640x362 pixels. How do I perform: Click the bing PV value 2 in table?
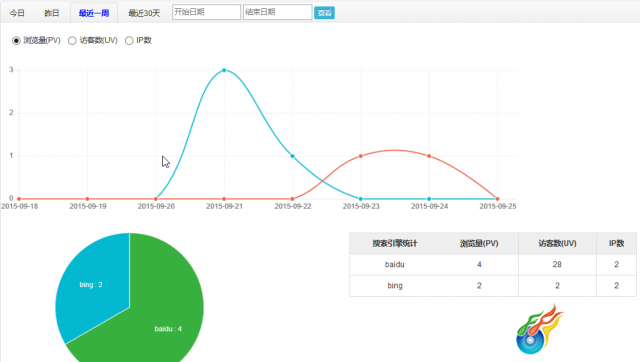pyautogui.click(x=479, y=286)
